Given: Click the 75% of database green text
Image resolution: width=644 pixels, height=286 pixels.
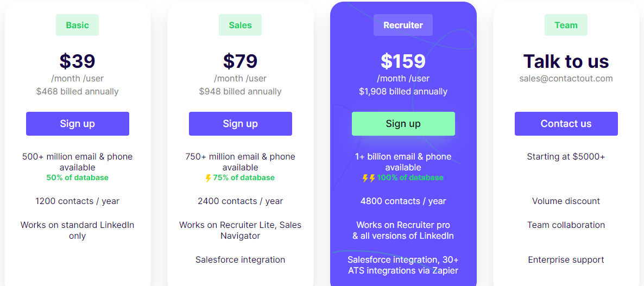Looking at the screenshot, I should pyautogui.click(x=244, y=177).
